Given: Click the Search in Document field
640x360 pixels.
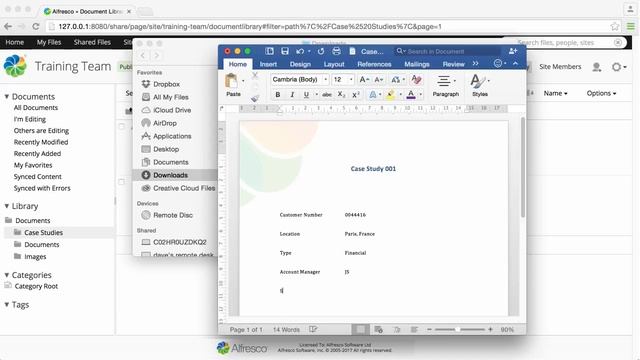Looking at the screenshot, I should pyautogui.click(x=447, y=51).
